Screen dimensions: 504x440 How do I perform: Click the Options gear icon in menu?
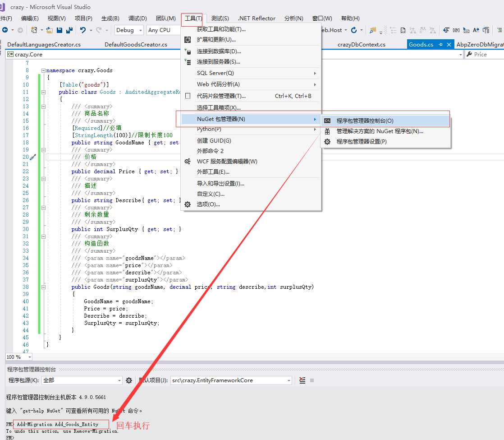coord(188,204)
